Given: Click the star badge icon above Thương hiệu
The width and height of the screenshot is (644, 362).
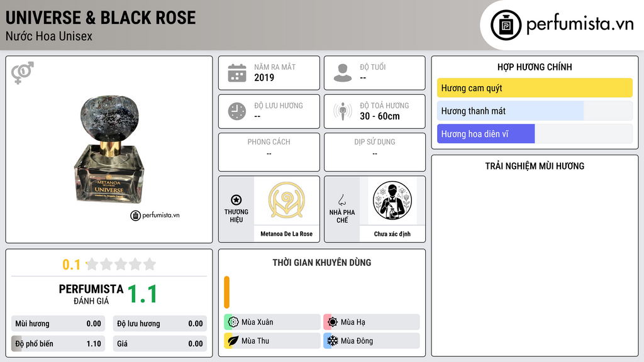Looking at the screenshot, I should 236,200.
